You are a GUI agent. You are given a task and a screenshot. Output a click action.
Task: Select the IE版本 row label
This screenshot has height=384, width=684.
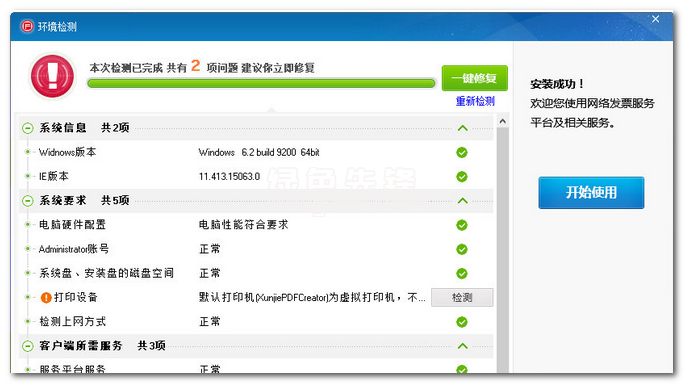click(54, 176)
